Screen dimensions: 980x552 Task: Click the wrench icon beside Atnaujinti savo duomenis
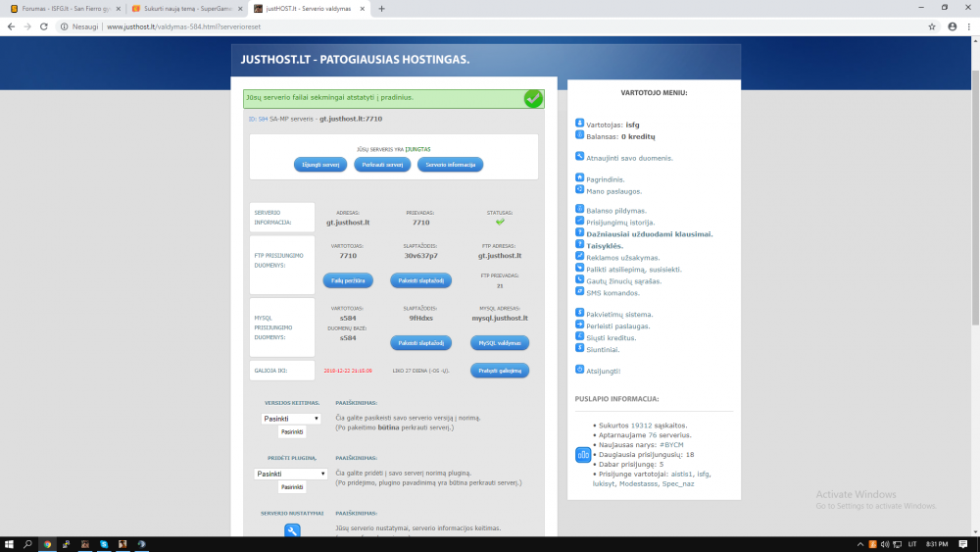579,156
